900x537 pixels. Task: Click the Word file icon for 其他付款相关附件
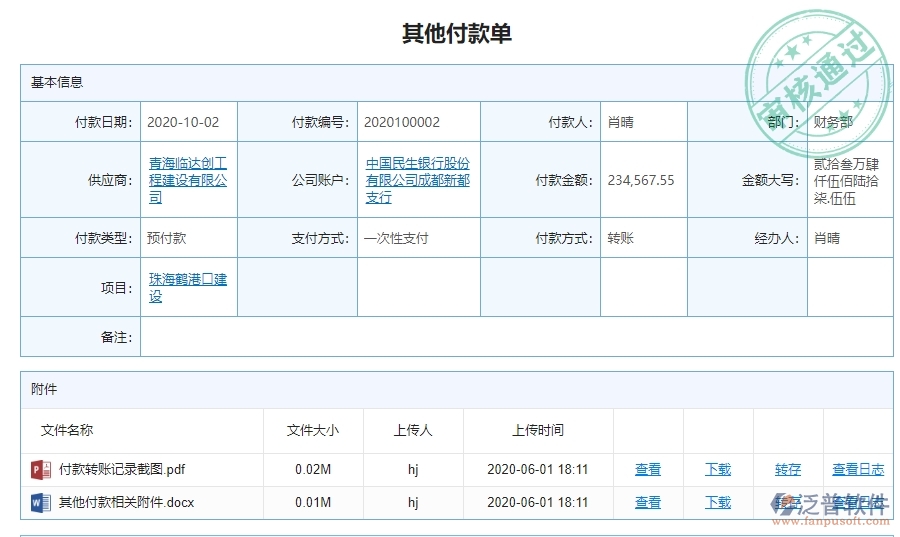tap(41, 502)
